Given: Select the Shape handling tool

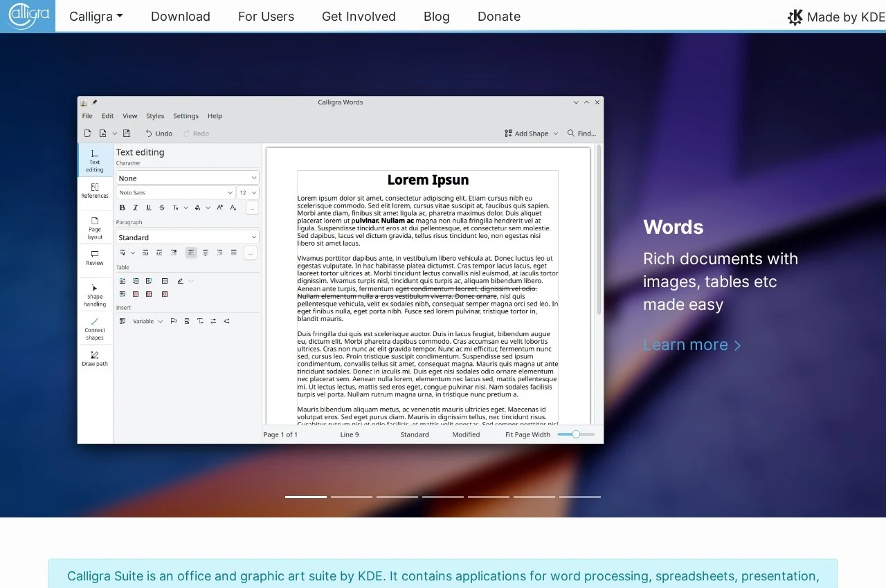Looking at the screenshot, I should click(95, 295).
